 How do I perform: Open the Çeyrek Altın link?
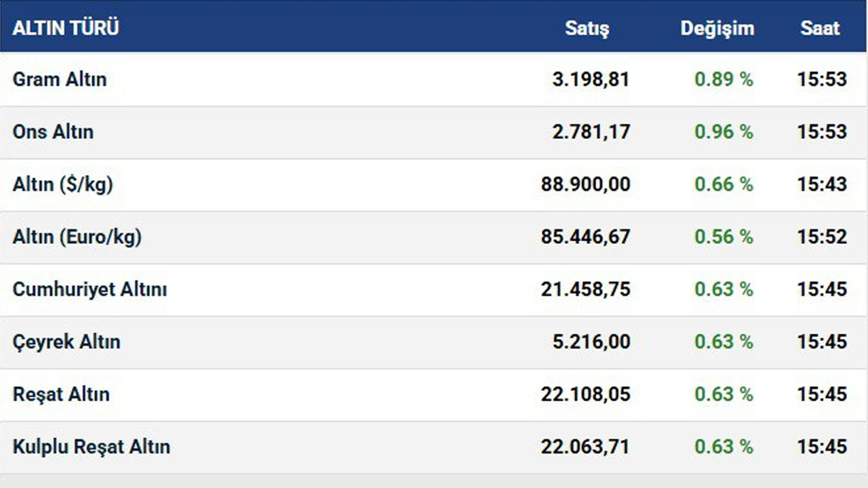click(66, 342)
